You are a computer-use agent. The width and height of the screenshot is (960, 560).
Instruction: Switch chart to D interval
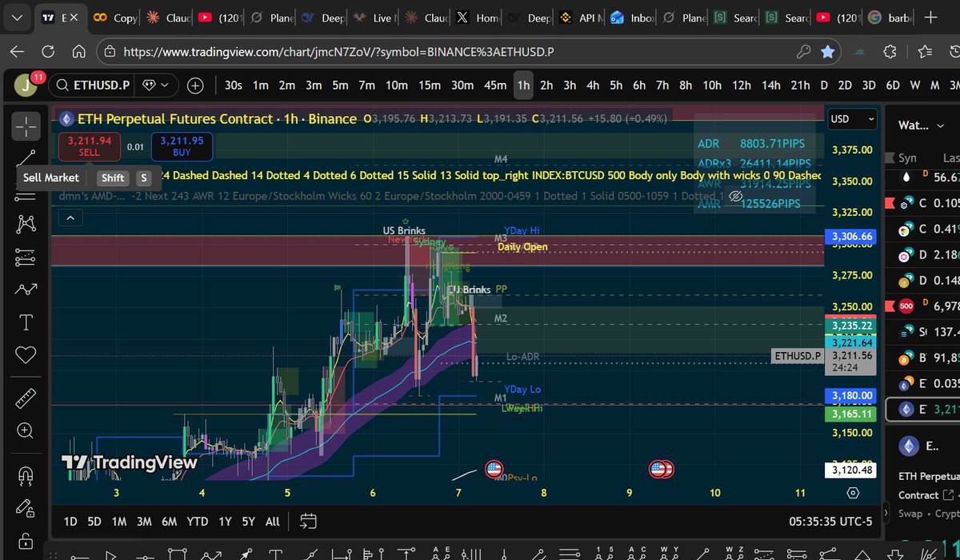[824, 86]
